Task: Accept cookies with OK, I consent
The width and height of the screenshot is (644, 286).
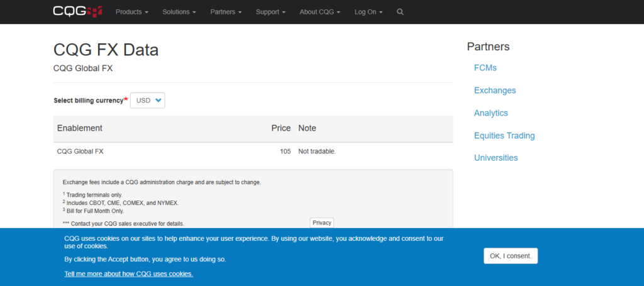Action: (x=510, y=256)
